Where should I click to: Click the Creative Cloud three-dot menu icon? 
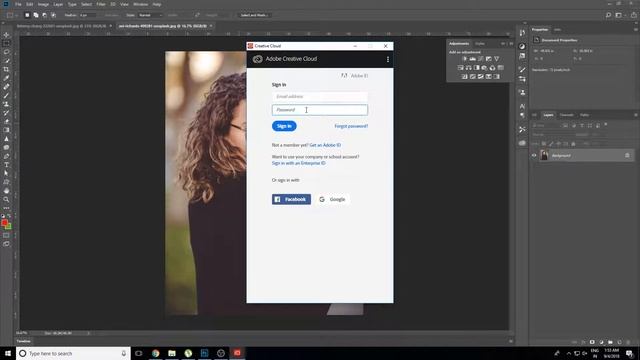[x=388, y=59]
